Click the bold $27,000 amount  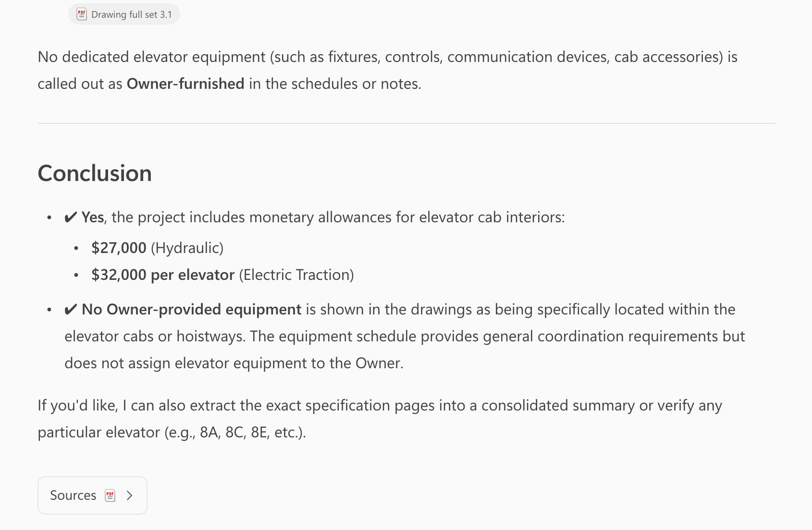(x=119, y=248)
